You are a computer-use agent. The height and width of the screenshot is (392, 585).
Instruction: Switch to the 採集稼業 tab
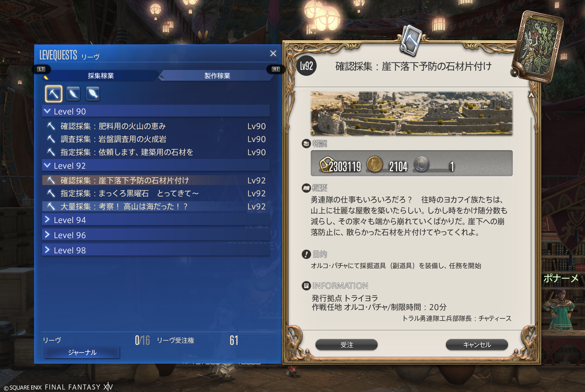click(101, 76)
